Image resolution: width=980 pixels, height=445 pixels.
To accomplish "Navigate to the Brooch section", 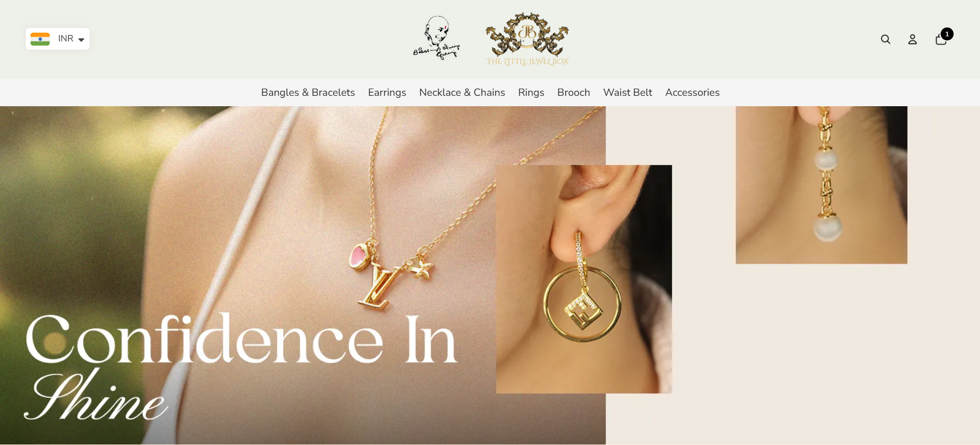I will 574,92.
